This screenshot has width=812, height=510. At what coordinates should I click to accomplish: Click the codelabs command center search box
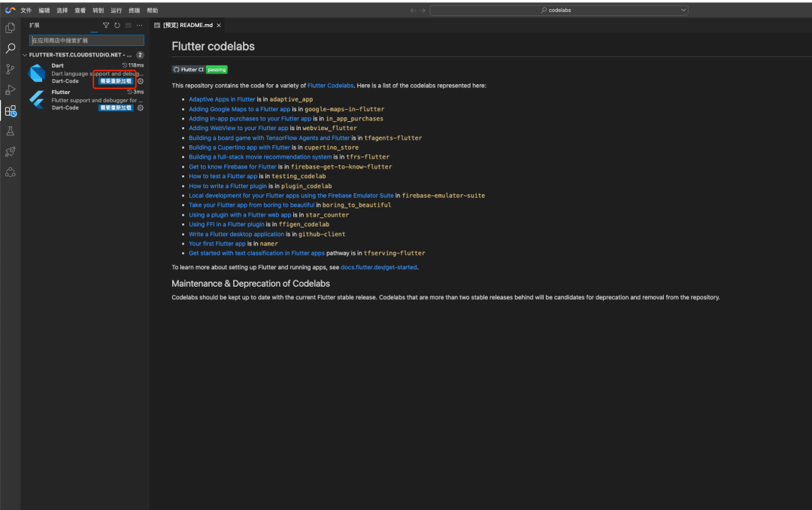click(559, 11)
